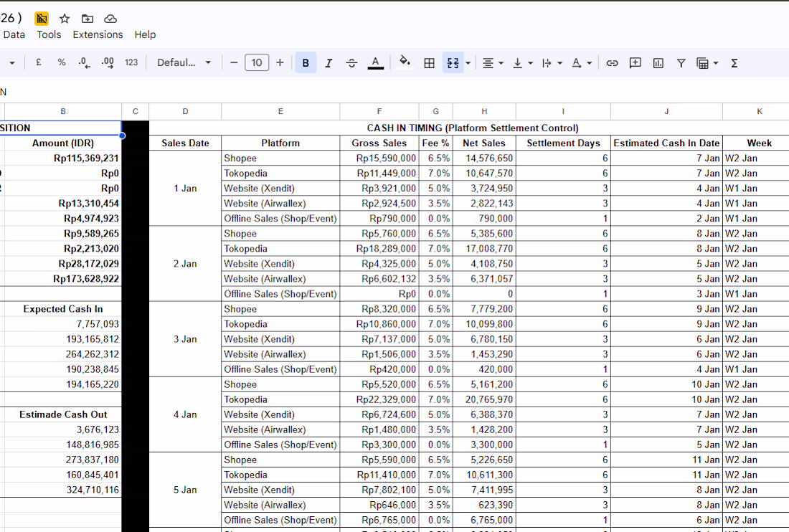Click the font size field showing 10
The image size is (789, 532).
pos(257,62)
